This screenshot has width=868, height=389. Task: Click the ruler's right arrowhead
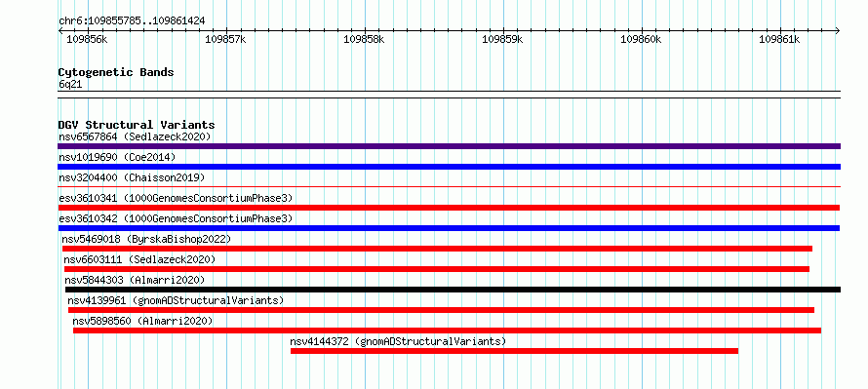(838, 30)
